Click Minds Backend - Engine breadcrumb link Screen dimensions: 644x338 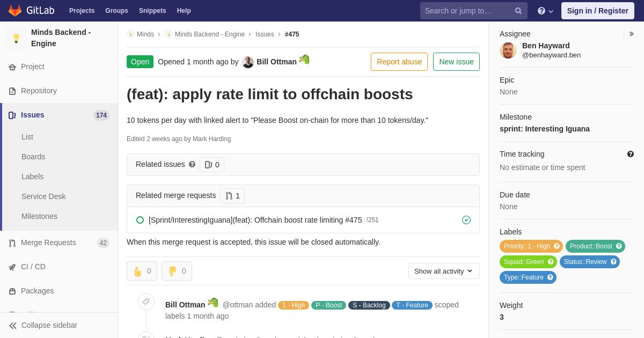(210, 34)
